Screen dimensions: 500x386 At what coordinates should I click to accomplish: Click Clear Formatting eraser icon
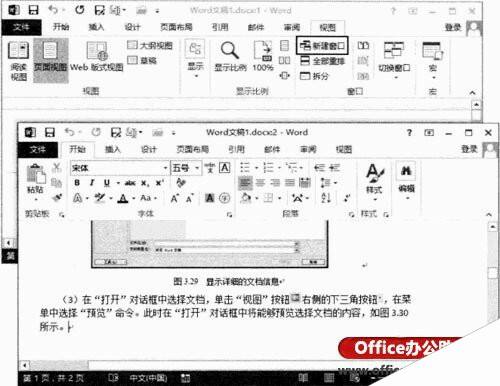click(181, 183)
